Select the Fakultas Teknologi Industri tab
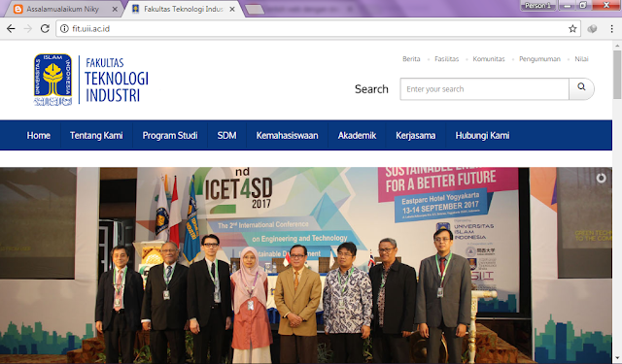622x364 pixels. pos(183,9)
